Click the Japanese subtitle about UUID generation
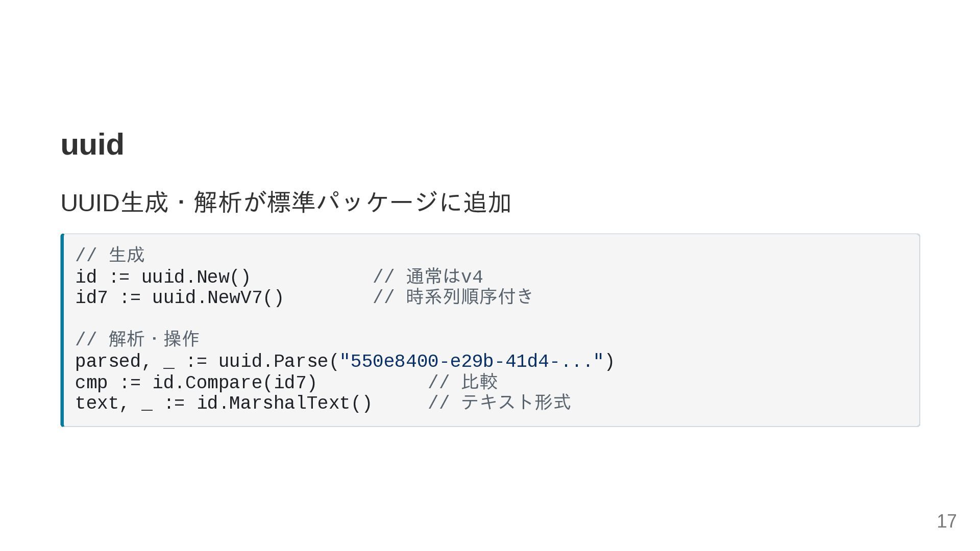 [x=286, y=203]
